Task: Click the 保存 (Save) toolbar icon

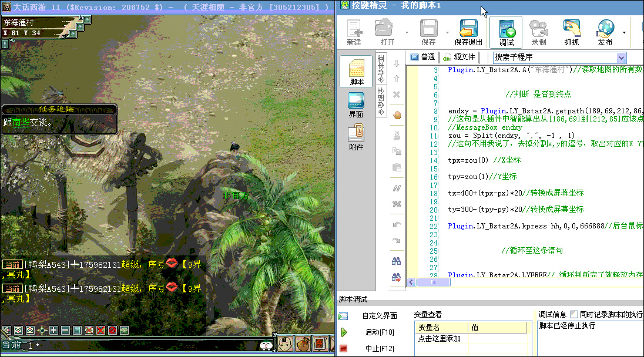Action: 428,32
